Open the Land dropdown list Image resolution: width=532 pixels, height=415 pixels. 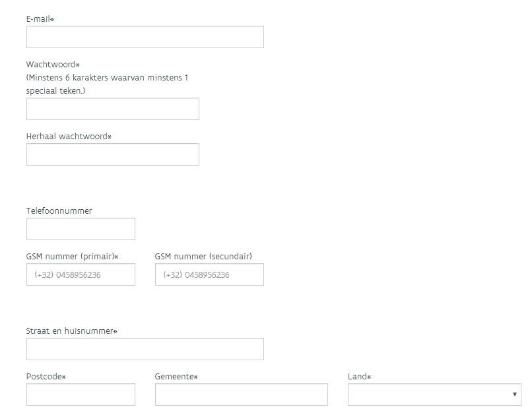coord(434,395)
